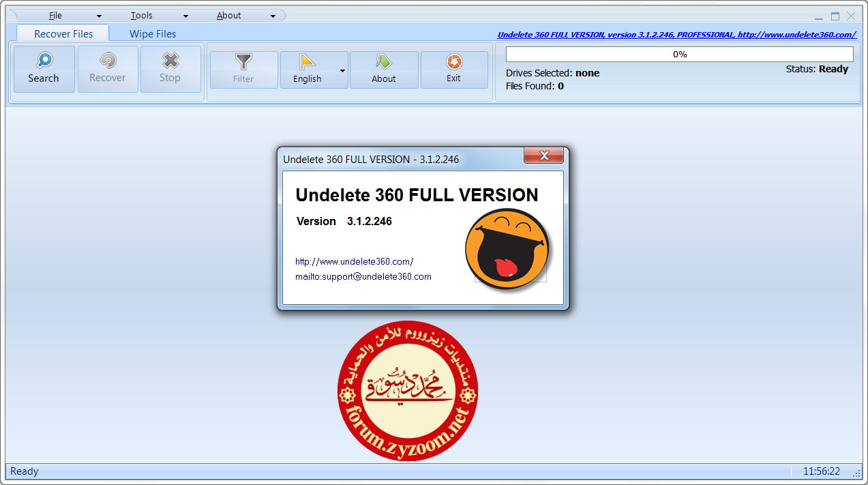
Task: Click the 'Status: Ready' label
Action: (x=817, y=69)
